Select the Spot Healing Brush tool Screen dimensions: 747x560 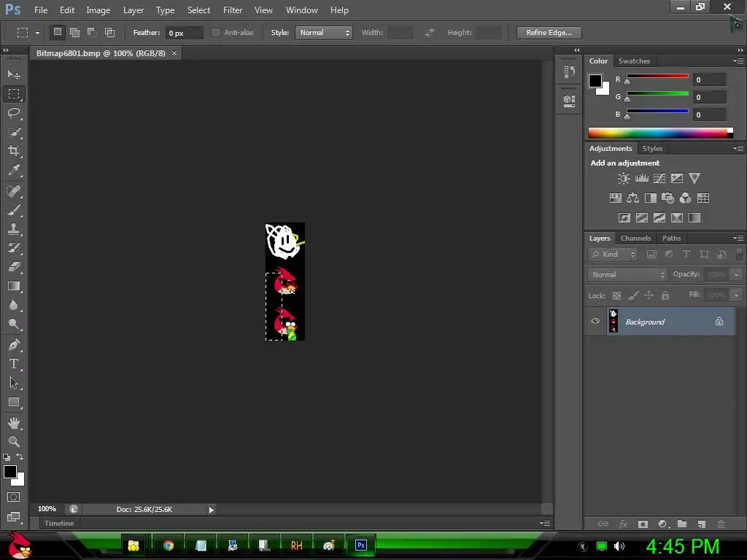[14, 191]
